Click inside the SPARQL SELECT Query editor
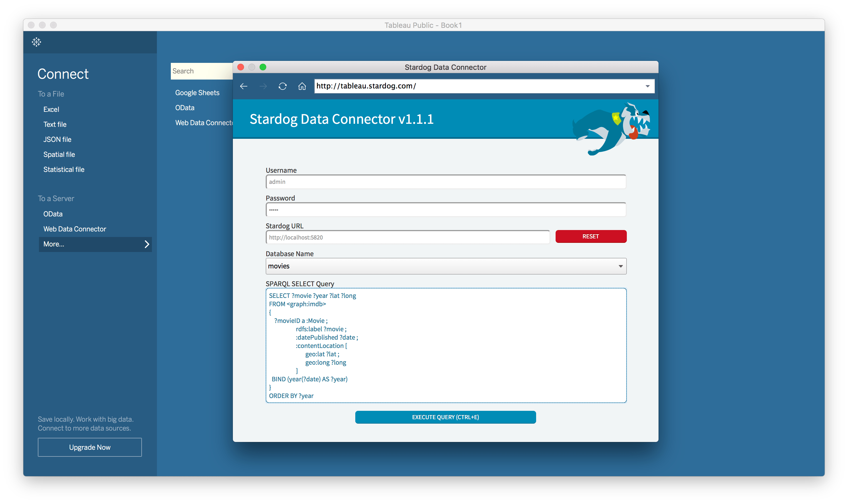848x504 pixels. point(446,346)
